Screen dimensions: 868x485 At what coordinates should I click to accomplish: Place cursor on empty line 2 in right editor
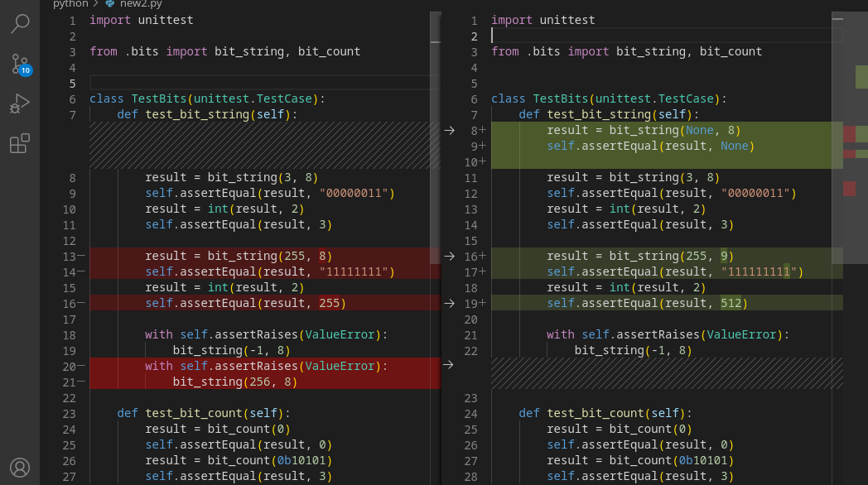click(667, 36)
